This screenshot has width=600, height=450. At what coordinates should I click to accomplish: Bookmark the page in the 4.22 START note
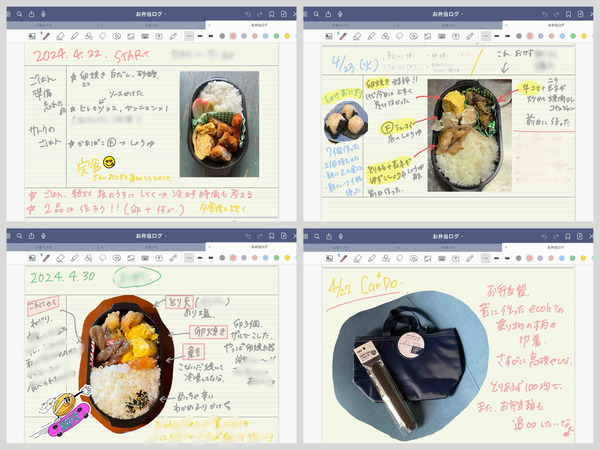click(x=271, y=14)
